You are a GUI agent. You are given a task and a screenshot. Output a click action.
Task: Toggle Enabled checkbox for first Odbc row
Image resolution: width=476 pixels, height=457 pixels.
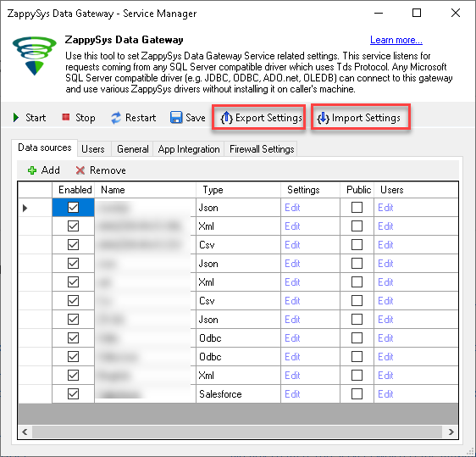[73, 338]
